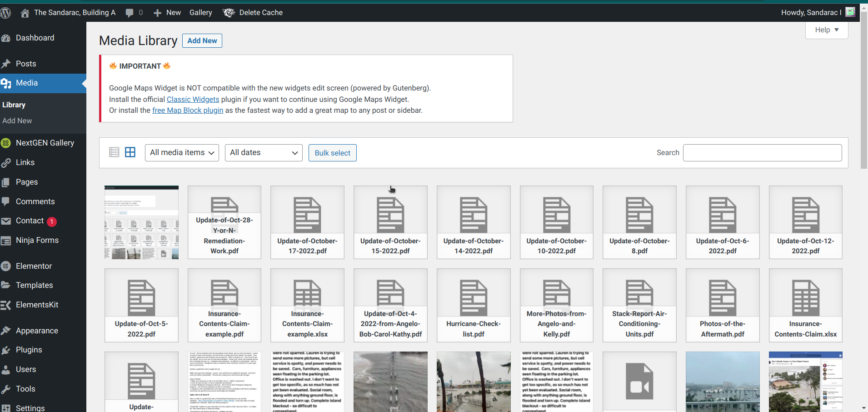Click the comments bubble icon in admin bar
868x412 pixels.
pos(130,13)
